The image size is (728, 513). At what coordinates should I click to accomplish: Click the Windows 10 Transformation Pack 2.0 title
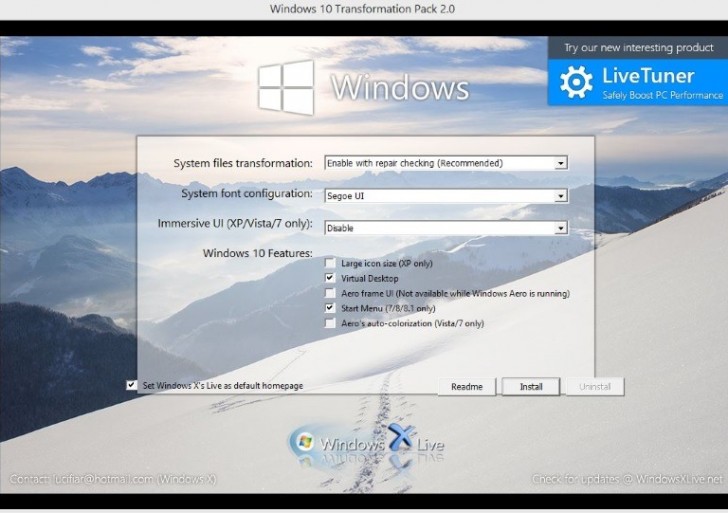362,9
